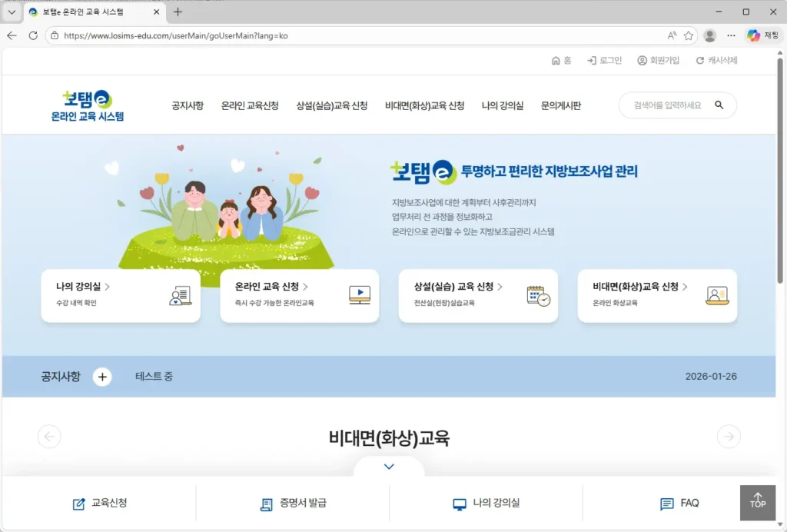787x532 pixels.
Task: Click the 교육신청 icon in bottom bar
Action: coord(78,504)
